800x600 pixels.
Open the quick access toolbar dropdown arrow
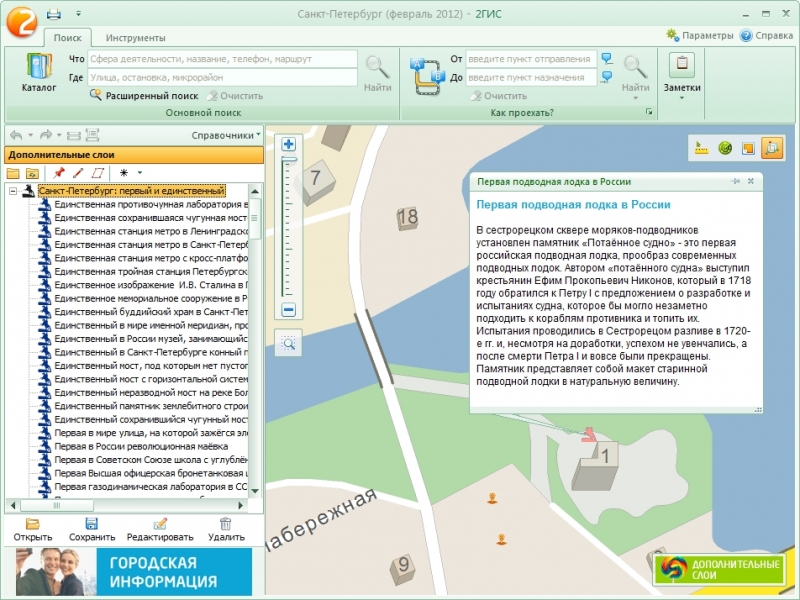click(x=79, y=14)
